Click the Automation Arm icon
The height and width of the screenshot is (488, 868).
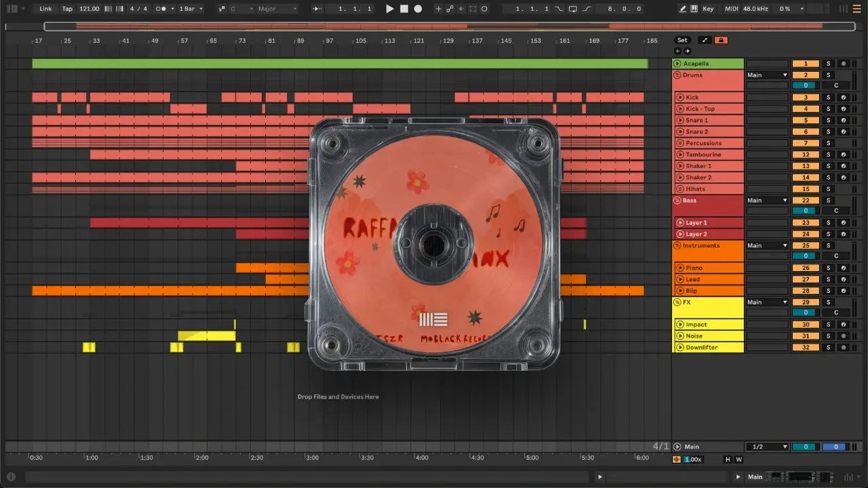click(449, 9)
